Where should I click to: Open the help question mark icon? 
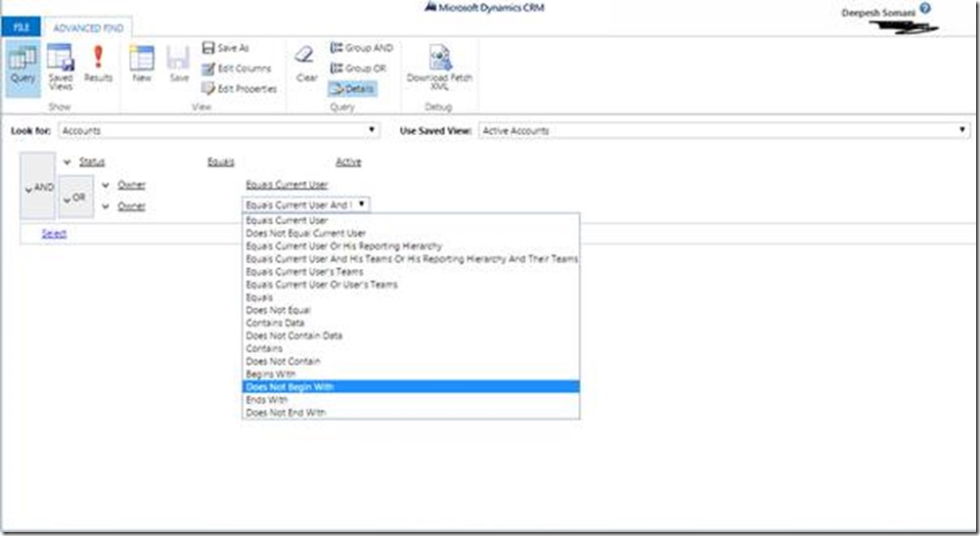[x=924, y=9]
